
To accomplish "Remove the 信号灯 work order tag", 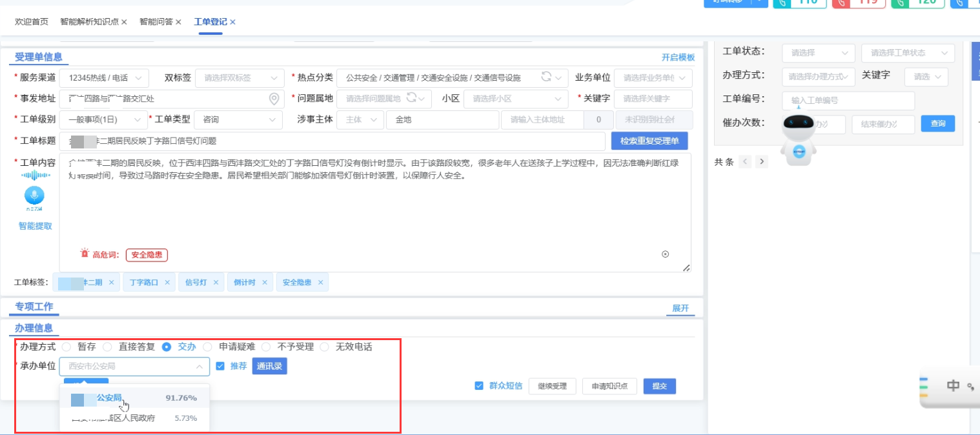I will (x=216, y=282).
